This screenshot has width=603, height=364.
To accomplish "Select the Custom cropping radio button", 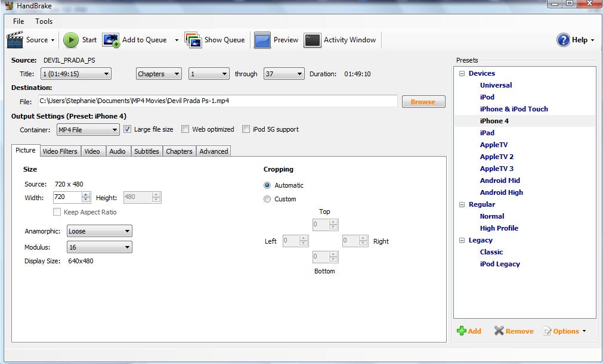I will [x=267, y=199].
